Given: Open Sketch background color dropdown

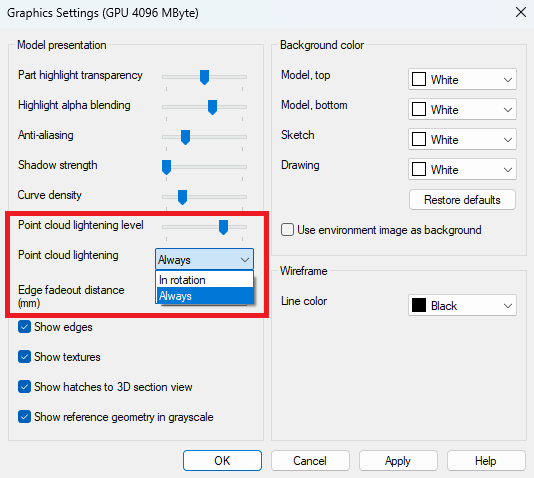Looking at the screenshot, I should point(462,139).
